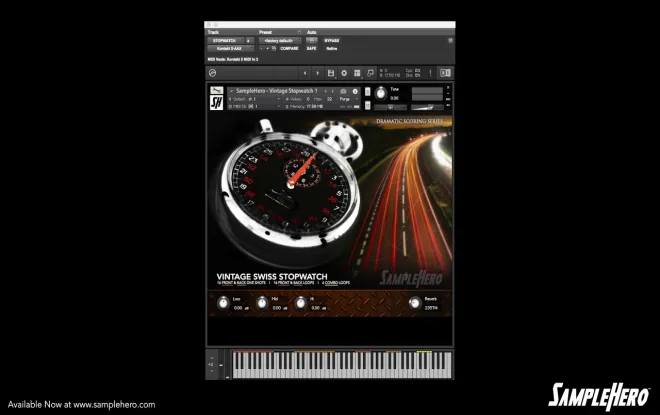Screen dimensions: 660x415
Task: Click the minimized view windows icon
Action: tap(370, 73)
